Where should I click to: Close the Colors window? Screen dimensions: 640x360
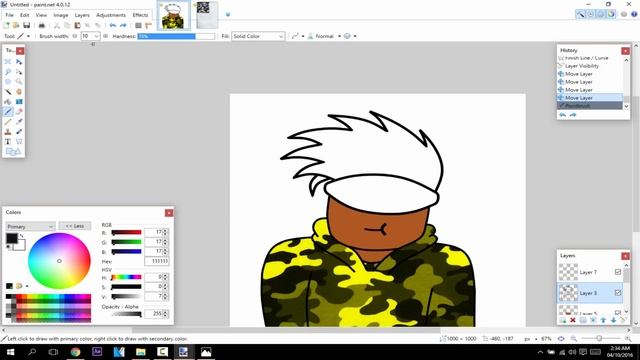point(169,213)
